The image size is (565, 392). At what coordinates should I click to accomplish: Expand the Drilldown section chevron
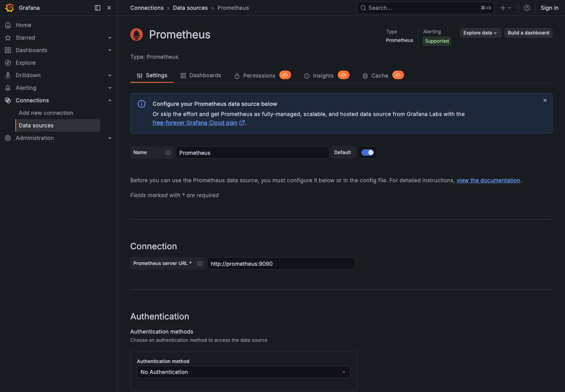click(110, 75)
